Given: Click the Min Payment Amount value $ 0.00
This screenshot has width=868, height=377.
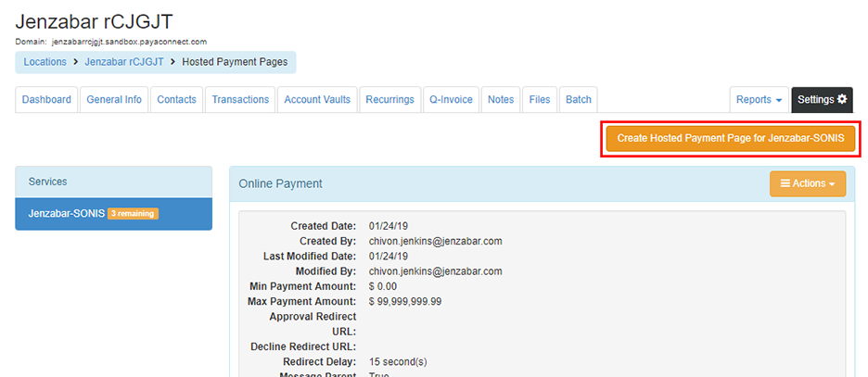Looking at the screenshot, I should pos(382,286).
